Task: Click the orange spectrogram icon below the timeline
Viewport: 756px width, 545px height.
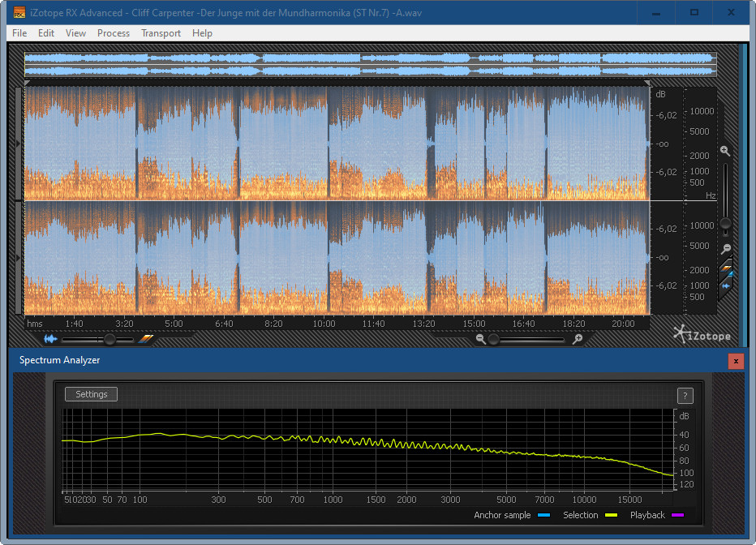Action: coord(146,339)
